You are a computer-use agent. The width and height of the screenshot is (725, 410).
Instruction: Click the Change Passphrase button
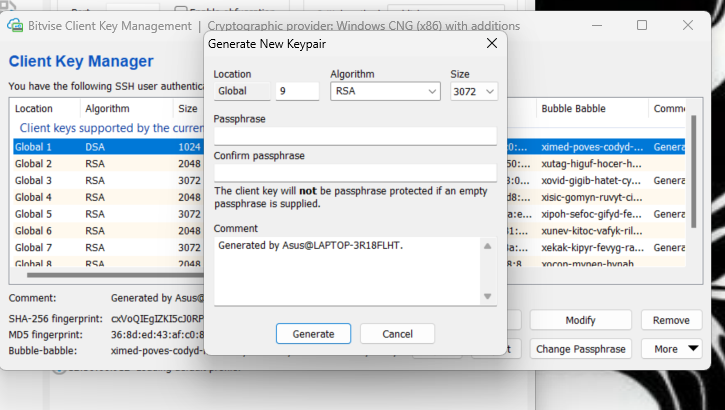point(580,349)
